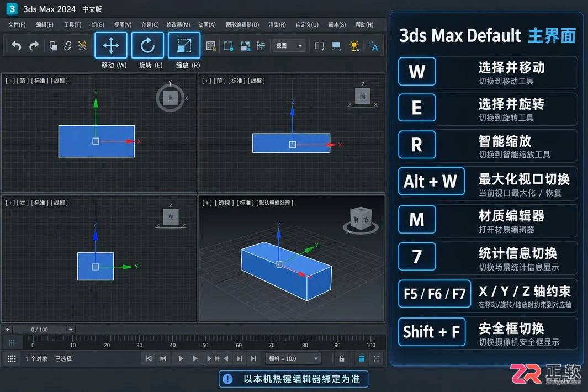Screen dimensions: 588x392
Task: Click the W 选择并移动 shortcut card
Action: click(488, 72)
